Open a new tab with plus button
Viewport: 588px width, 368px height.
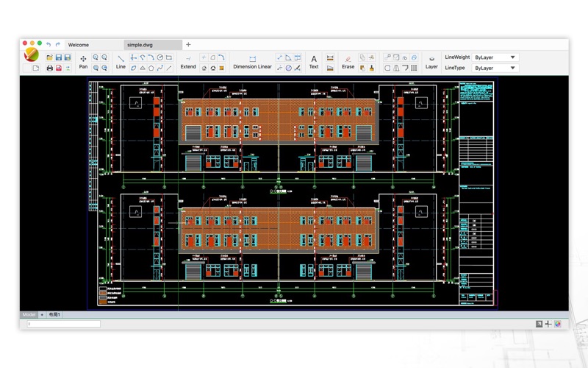[x=188, y=44]
